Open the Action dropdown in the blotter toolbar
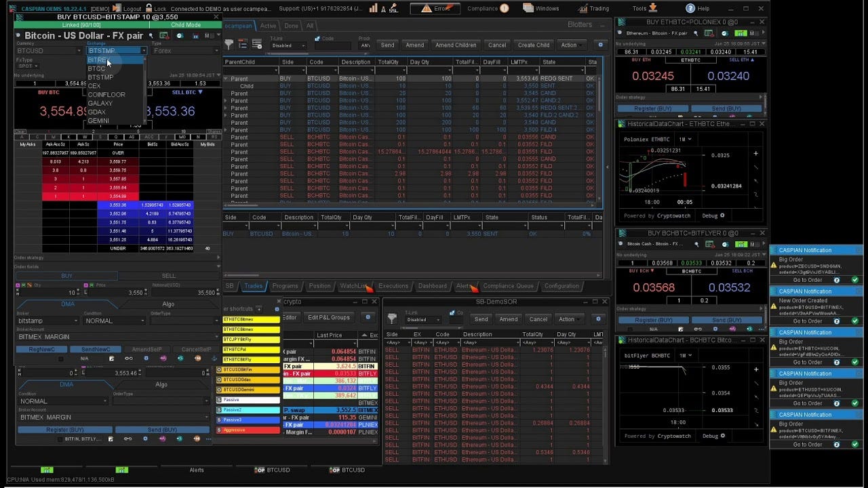Screen dimensions: 868x488 572,45
